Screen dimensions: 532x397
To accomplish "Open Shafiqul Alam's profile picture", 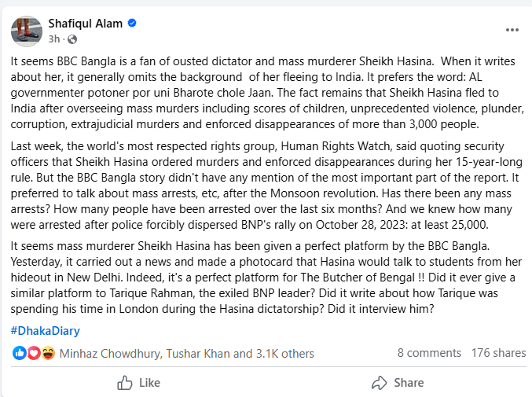I will point(27,31).
